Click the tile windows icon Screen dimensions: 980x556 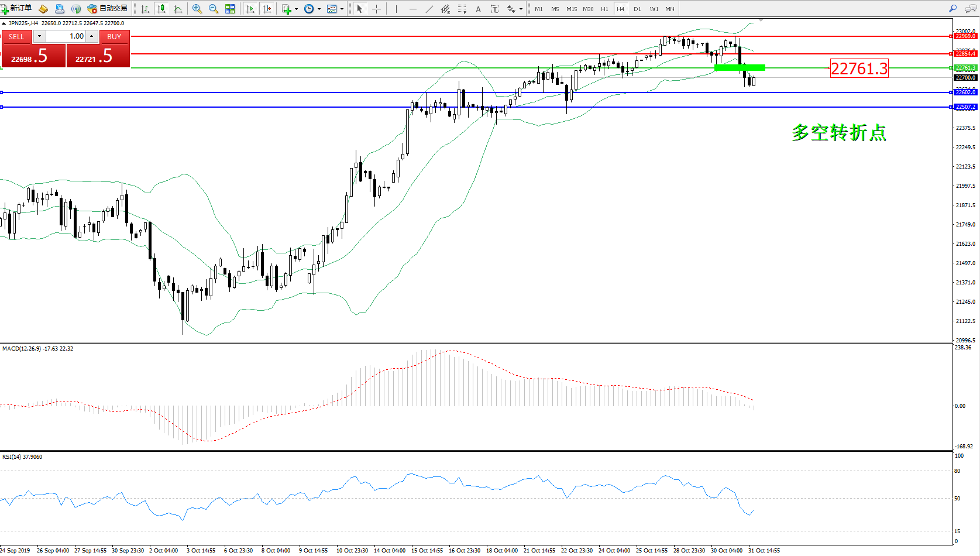click(x=230, y=9)
